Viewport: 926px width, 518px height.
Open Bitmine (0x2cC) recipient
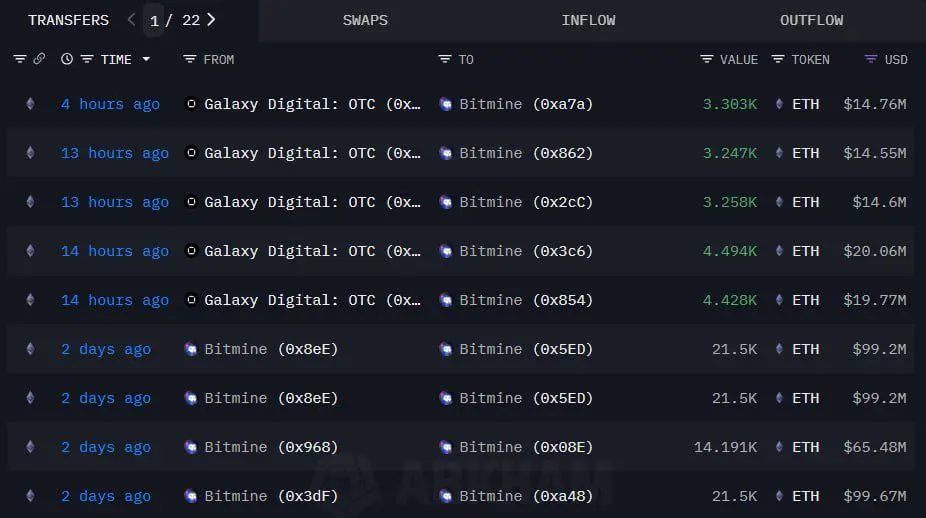click(526, 203)
